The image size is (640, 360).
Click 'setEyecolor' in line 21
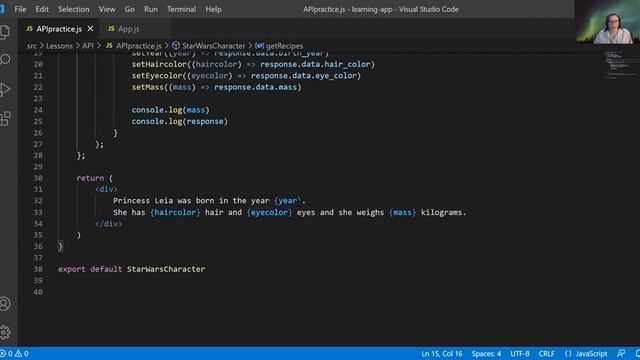[157, 76]
